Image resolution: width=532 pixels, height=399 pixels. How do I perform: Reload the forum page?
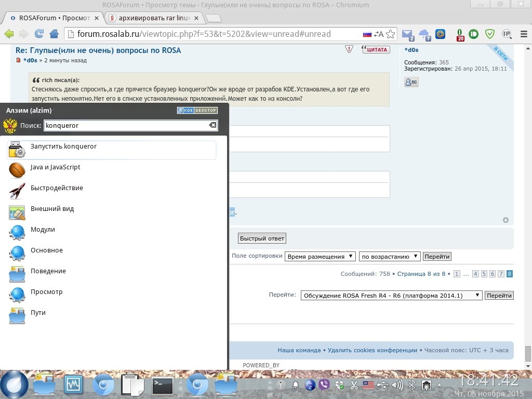click(39, 34)
